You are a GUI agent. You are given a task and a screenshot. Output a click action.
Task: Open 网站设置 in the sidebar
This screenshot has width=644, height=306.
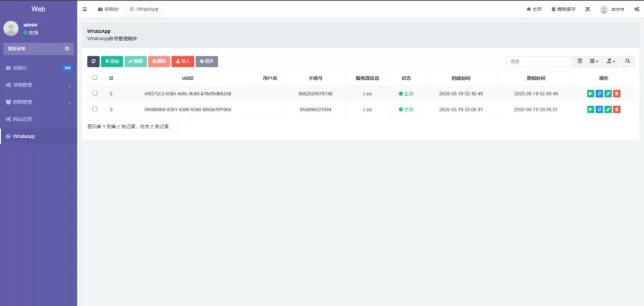[38, 119]
